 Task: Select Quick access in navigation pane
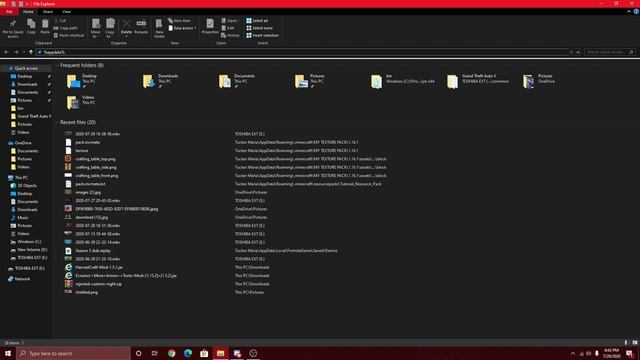click(x=27, y=68)
